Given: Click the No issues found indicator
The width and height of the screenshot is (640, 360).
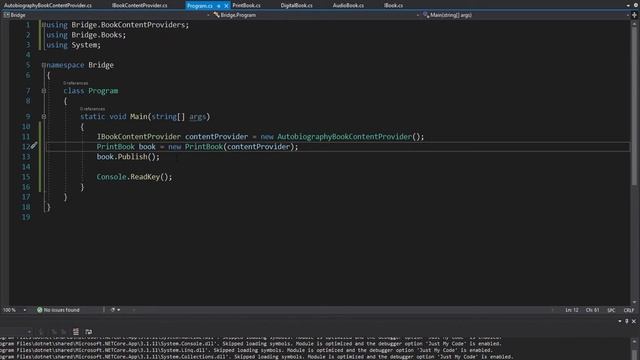Looking at the screenshot, I should (58, 310).
